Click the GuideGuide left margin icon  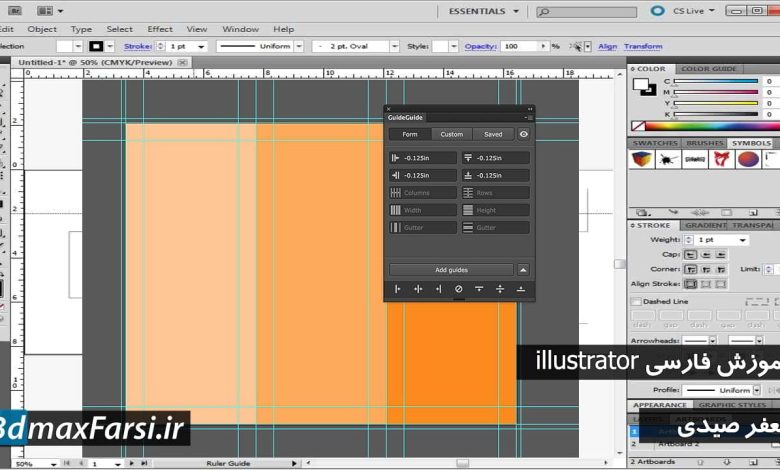[395, 158]
